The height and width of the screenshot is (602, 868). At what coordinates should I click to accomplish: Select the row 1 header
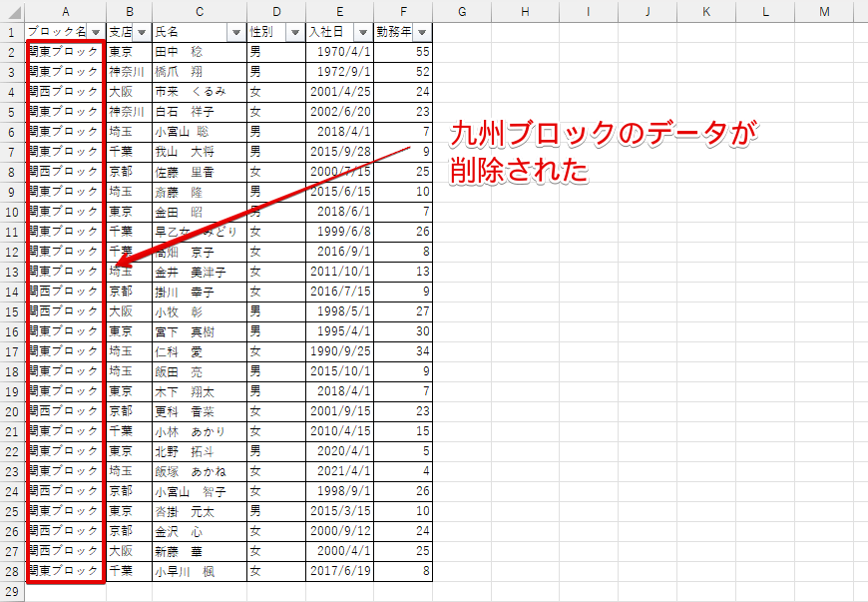12,32
